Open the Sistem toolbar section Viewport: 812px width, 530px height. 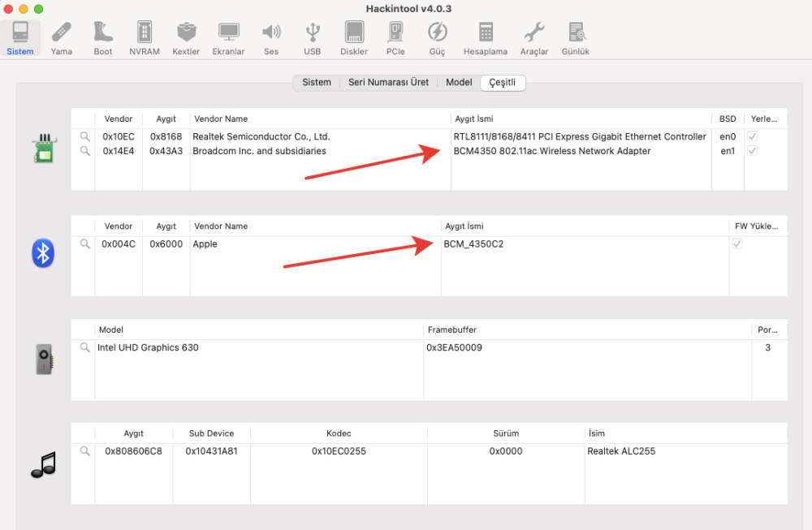coord(20,38)
